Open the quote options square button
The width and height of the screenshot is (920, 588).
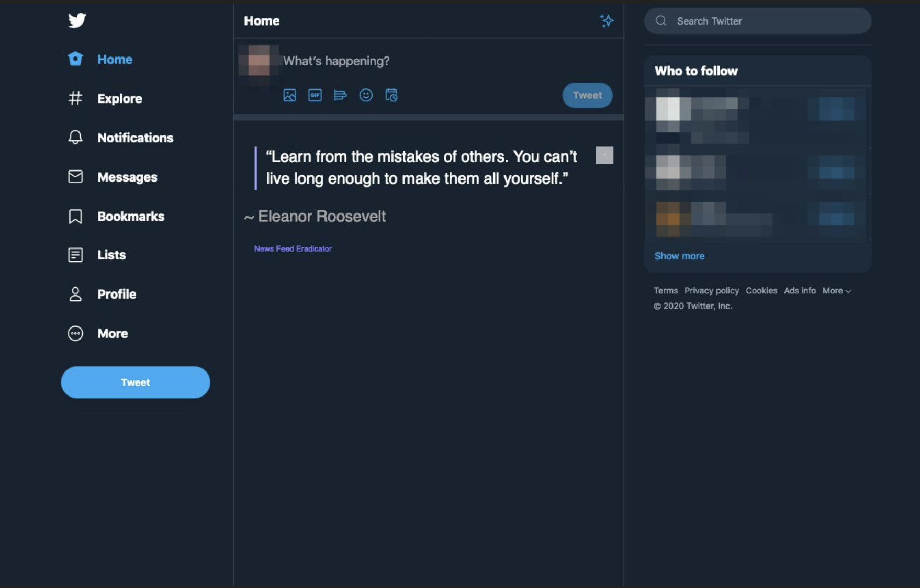[604, 155]
